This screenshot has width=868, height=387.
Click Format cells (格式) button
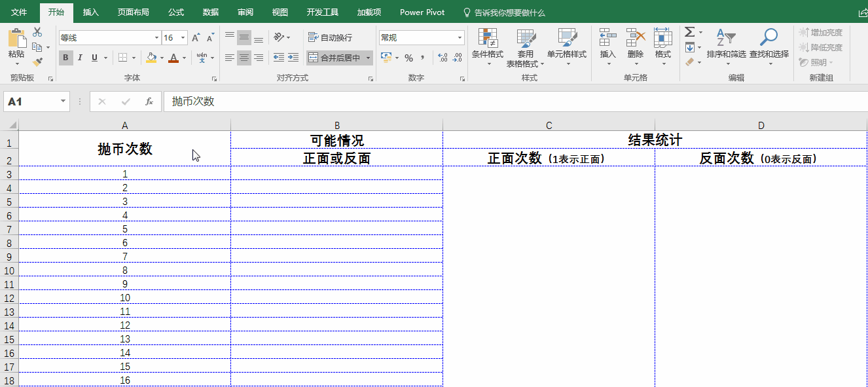click(x=663, y=46)
